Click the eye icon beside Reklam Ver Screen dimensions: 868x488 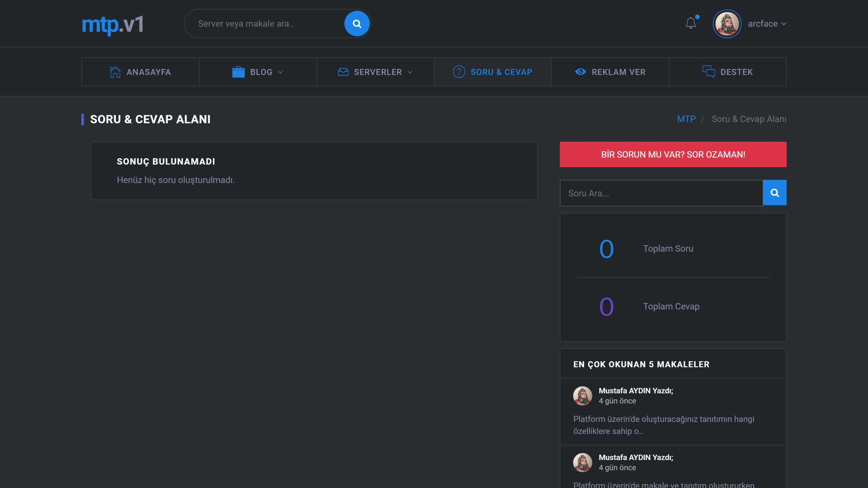point(580,72)
